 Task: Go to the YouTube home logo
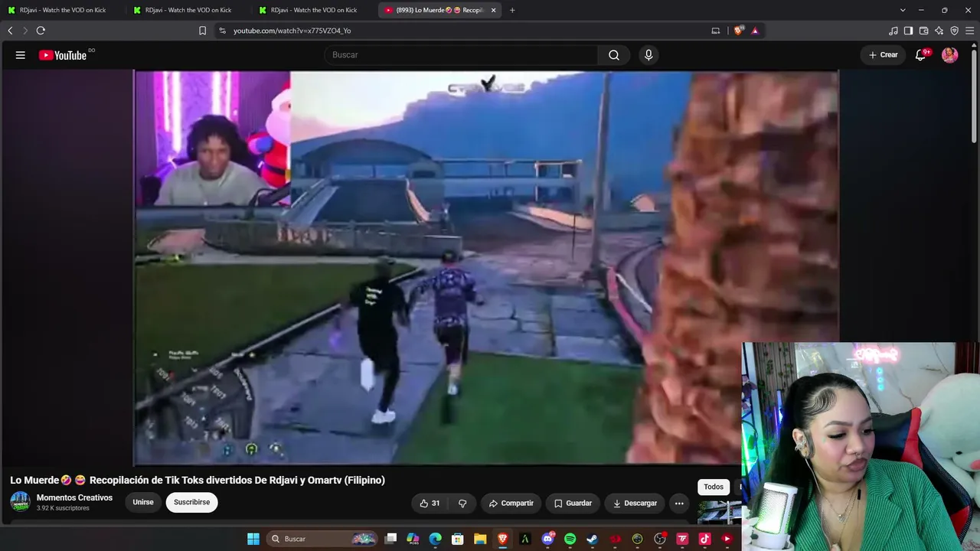point(63,55)
